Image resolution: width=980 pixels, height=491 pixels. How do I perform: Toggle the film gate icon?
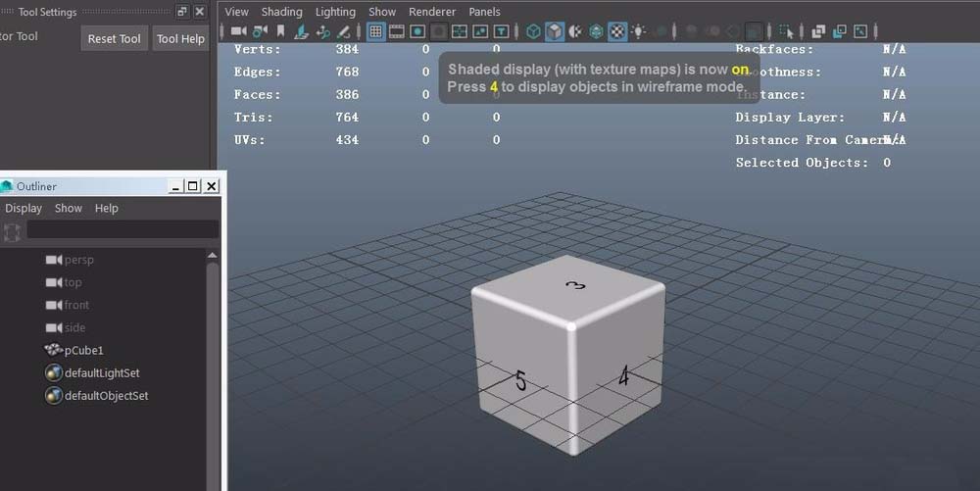pyautogui.click(x=397, y=31)
